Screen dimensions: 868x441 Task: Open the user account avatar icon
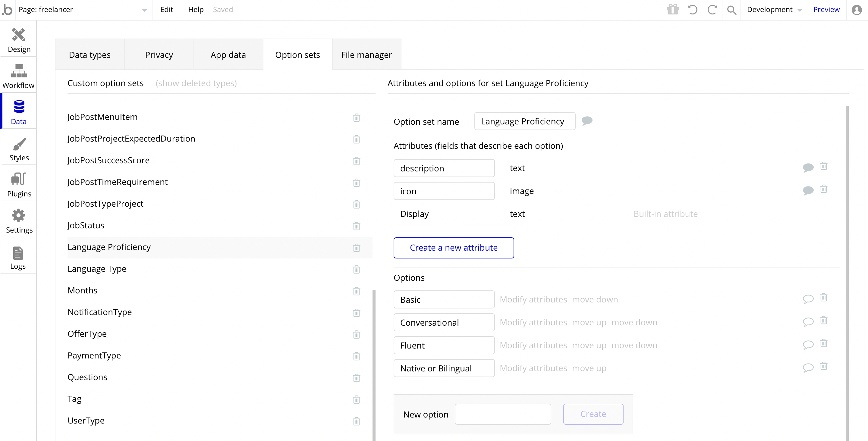[x=856, y=10]
